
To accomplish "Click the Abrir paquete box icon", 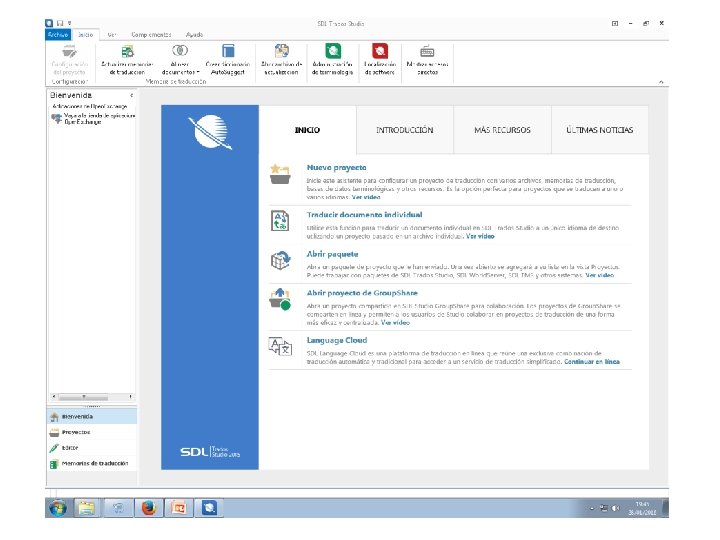I will [x=280, y=260].
